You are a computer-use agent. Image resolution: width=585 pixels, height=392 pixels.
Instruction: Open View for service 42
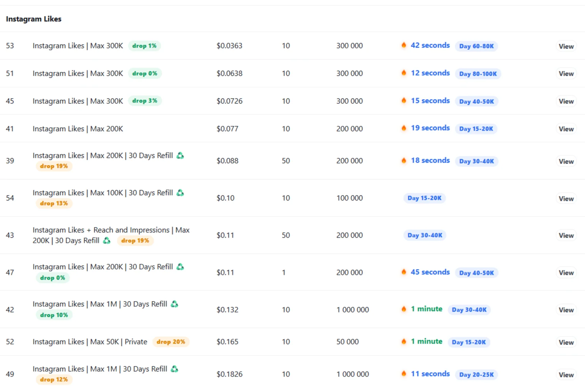tap(566, 310)
